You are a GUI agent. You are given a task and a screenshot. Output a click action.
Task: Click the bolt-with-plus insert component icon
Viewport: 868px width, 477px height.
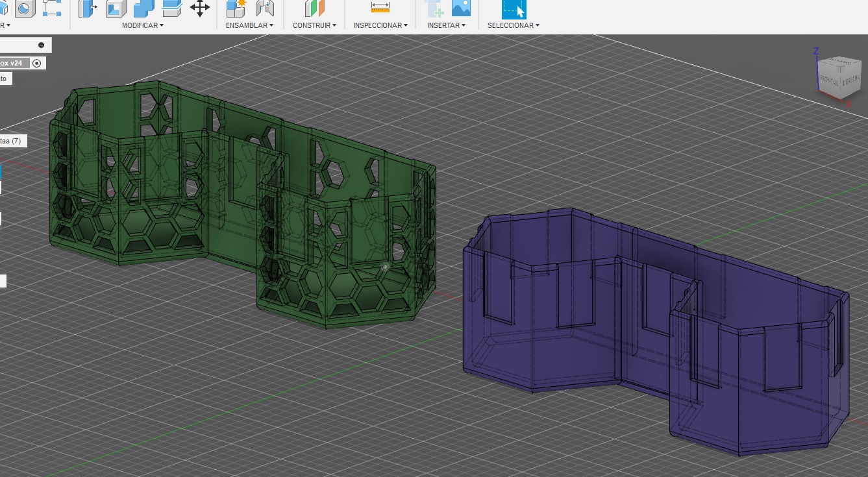(x=434, y=8)
